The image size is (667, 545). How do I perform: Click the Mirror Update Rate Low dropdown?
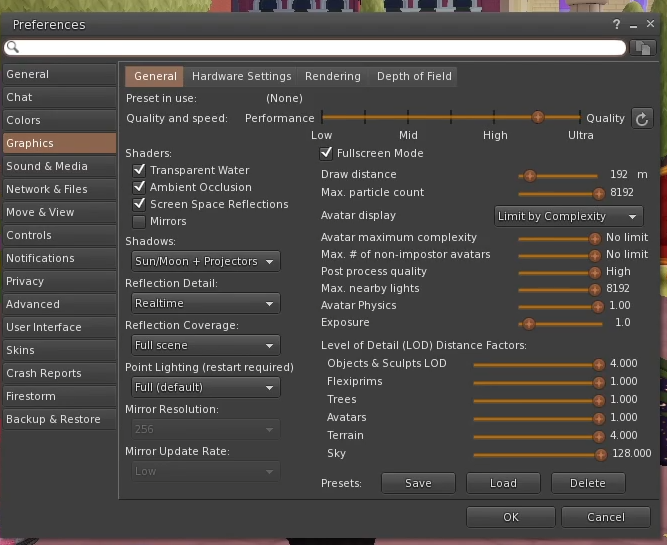[x=206, y=471]
